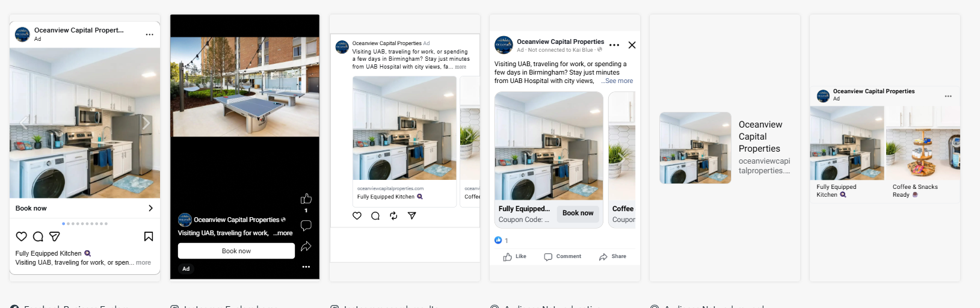Click the share arrow icon in the Reels preview

click(x=306, y=246)
